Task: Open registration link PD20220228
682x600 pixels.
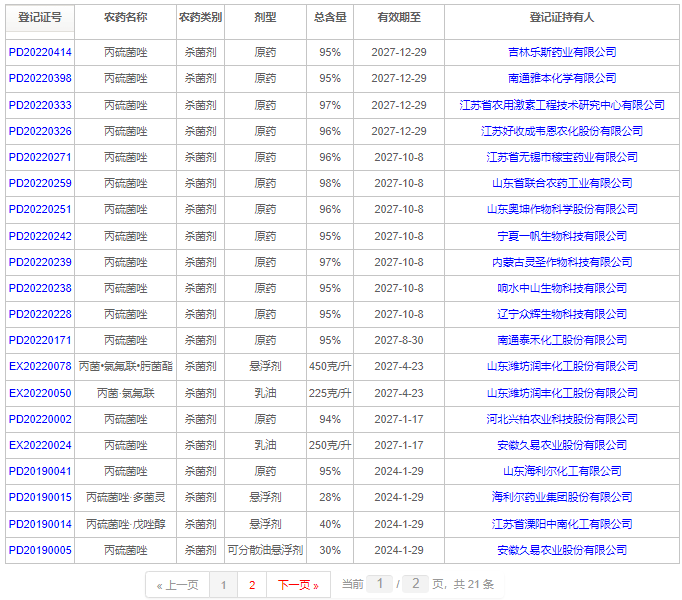Action: click(40, 314)
